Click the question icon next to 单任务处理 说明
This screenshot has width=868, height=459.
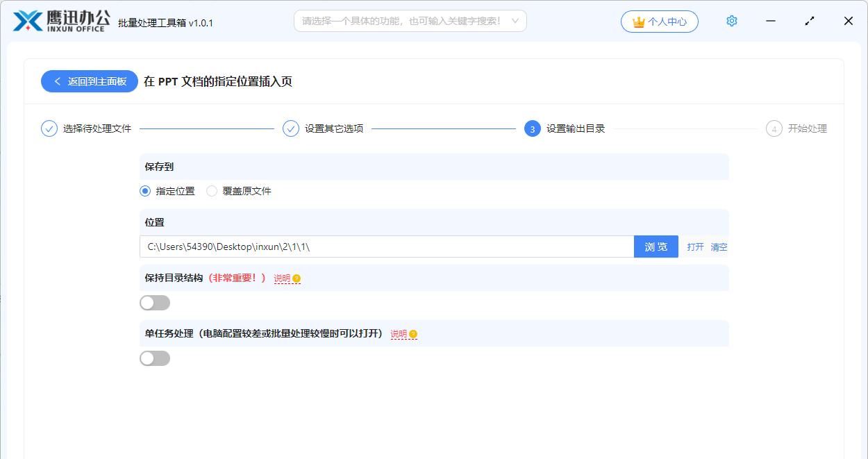pos(412,334)
